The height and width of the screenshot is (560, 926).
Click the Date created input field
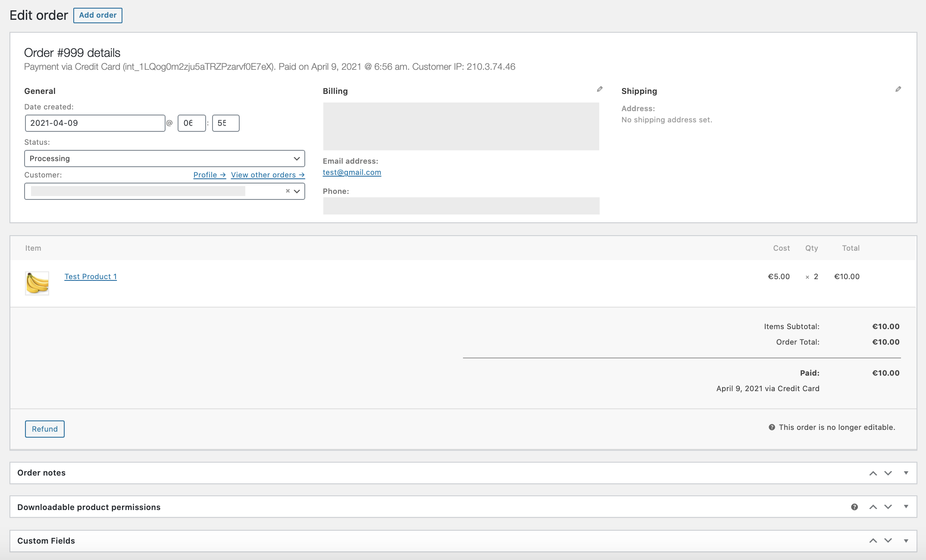pos(95,123)
